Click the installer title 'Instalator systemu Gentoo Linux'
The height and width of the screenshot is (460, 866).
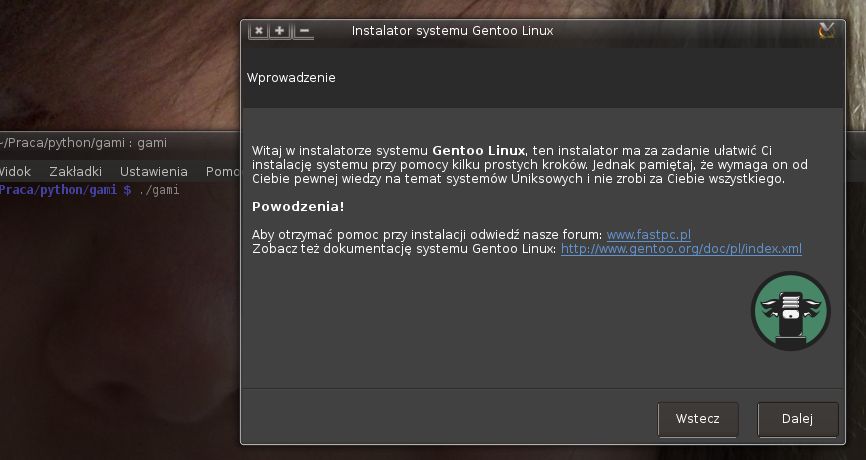(452, 31)
